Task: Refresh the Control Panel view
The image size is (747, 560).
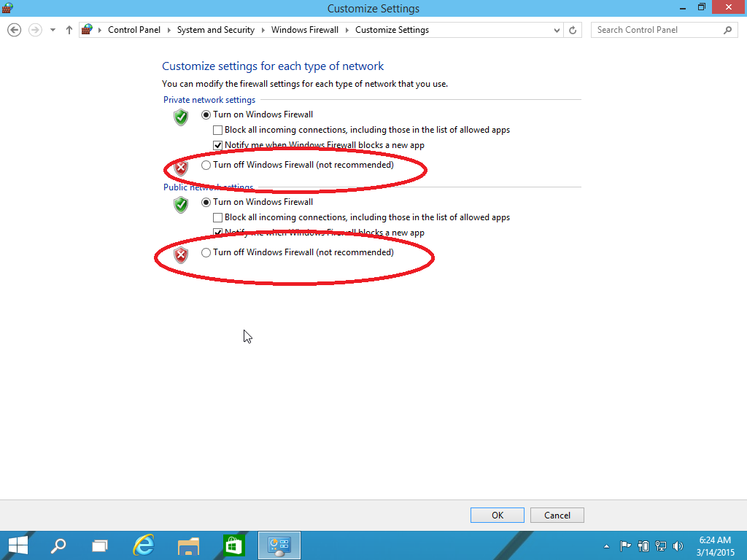Action: 573,30
